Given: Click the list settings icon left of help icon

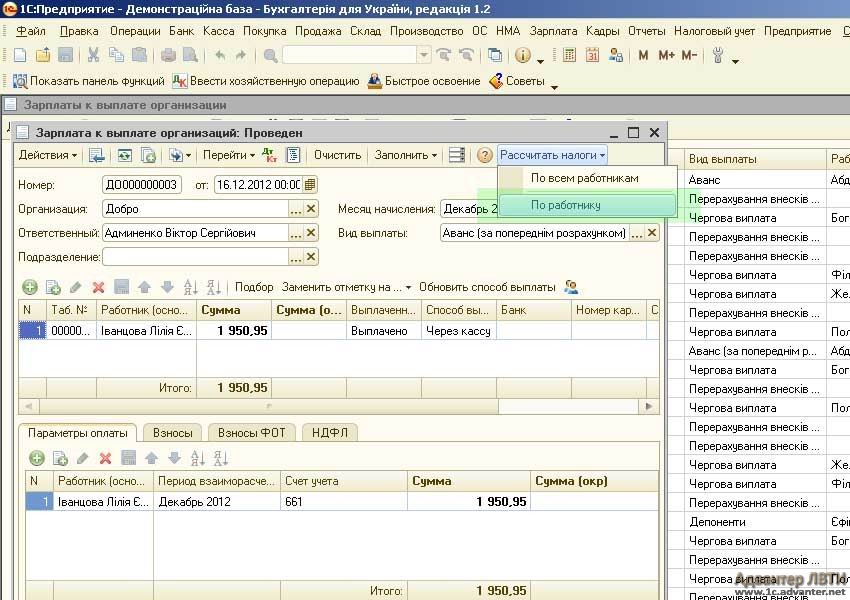Looking at the screenshot, I should pyautogui.click(x=457, y=155).
